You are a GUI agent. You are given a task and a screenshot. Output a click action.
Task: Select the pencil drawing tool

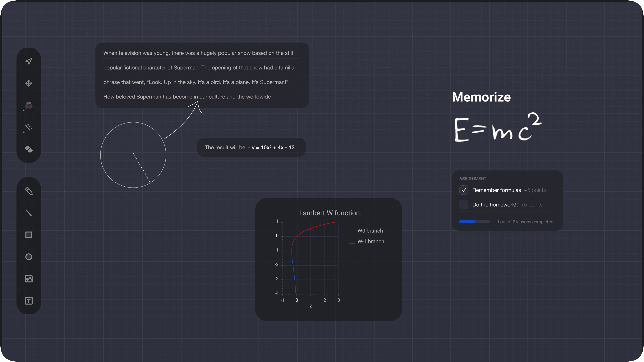point(29,191)
